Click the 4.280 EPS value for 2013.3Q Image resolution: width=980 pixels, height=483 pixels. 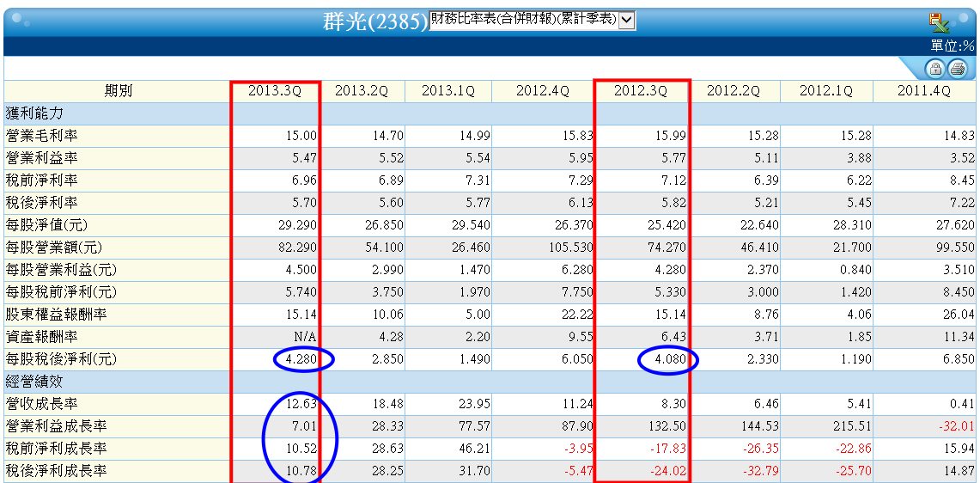(300, 360)
